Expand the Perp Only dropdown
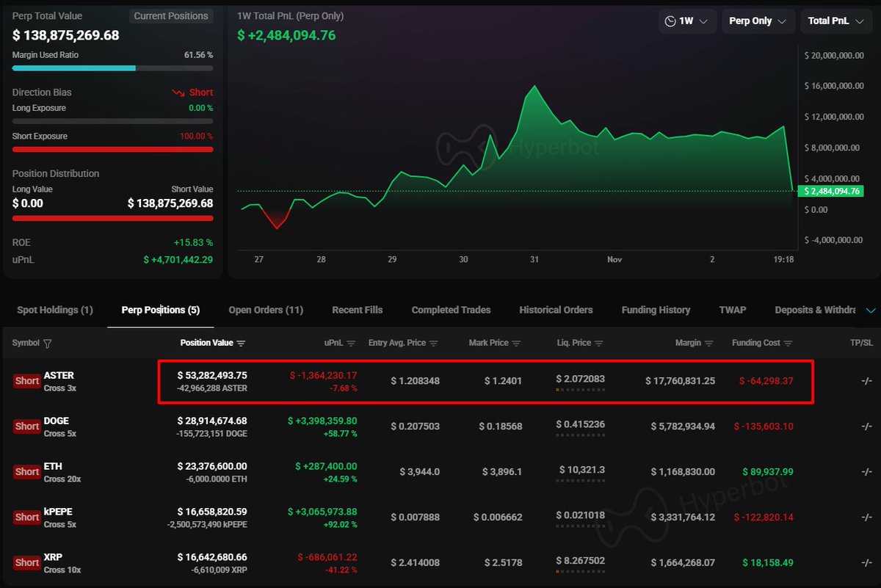The height and width of the screenshot is (588, 881). click(757, 21)
